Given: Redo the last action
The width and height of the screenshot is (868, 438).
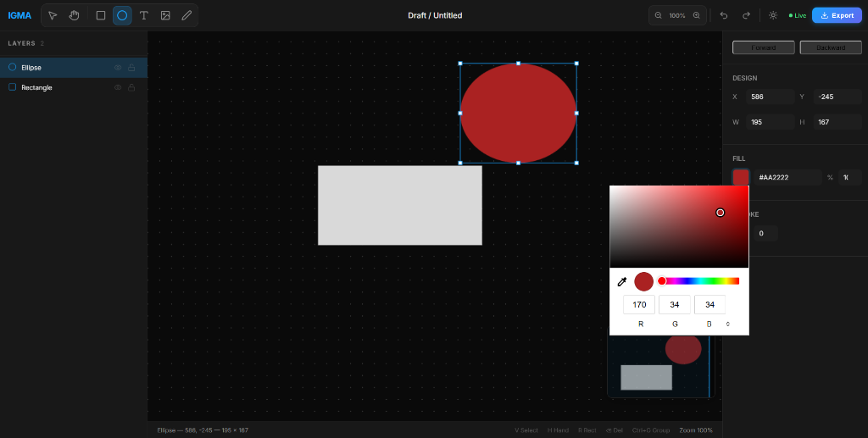Looking at the screenshot, I should coord(746,15).
